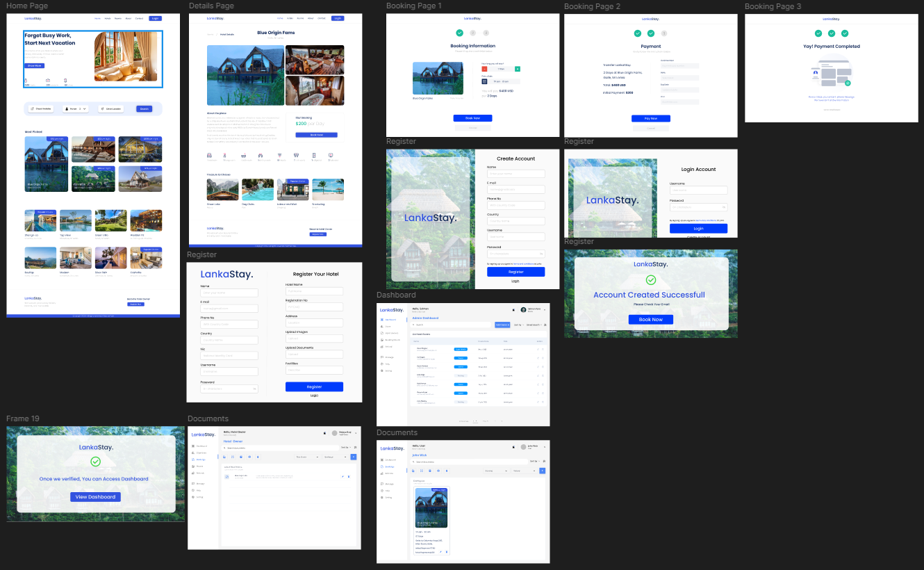Select the bedroom amenity icon on Details Page

pos(209,156)
